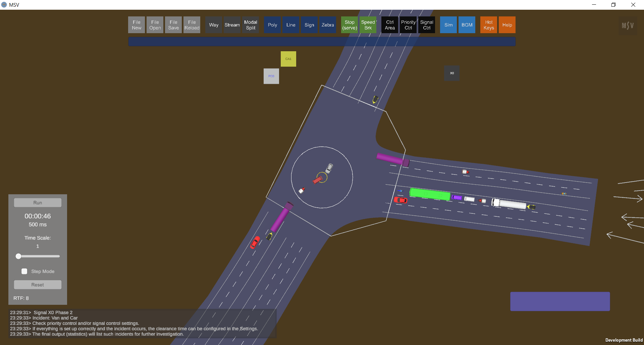This screenshot has height=345, width=644.
Task: Open a file with File Open
Action: click(x=155, y=25)
